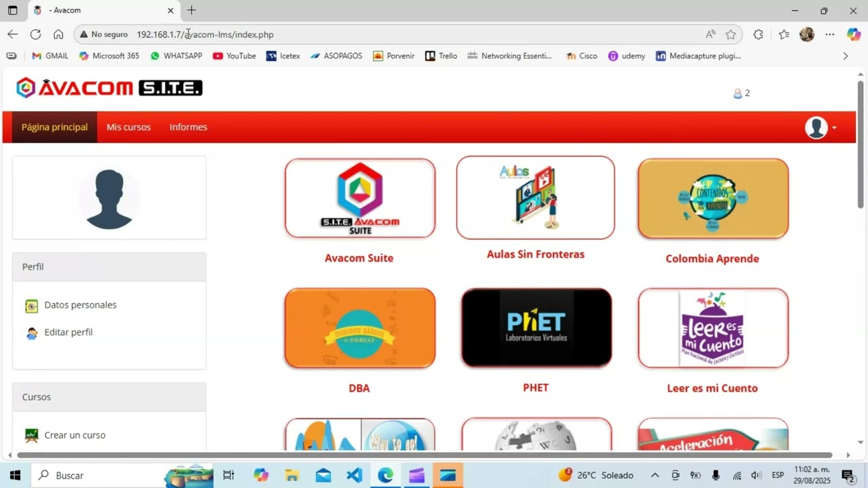
Task: Click the Crear un curso chalkboard icon
Action: pyautogui.click(x=32, y=435)
